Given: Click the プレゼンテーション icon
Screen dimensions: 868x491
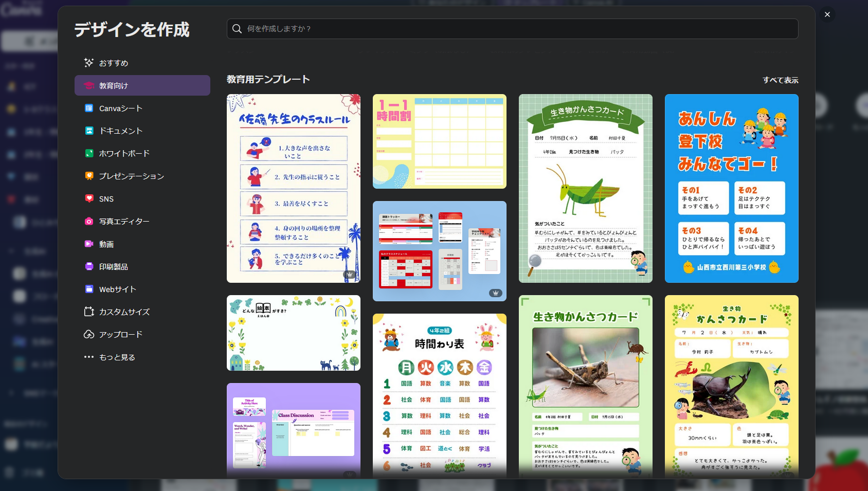Looking at the screenshot, I should [x=89, y=176].
